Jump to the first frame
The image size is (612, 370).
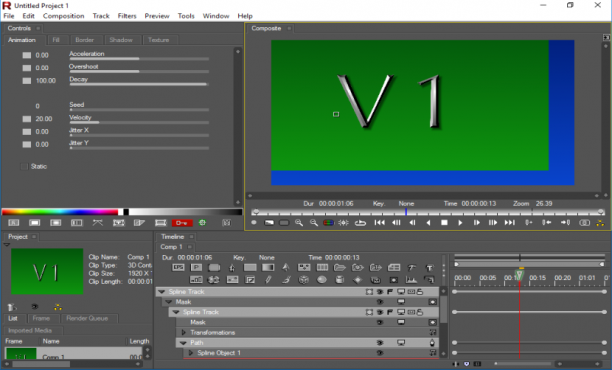tap(379, 222)
